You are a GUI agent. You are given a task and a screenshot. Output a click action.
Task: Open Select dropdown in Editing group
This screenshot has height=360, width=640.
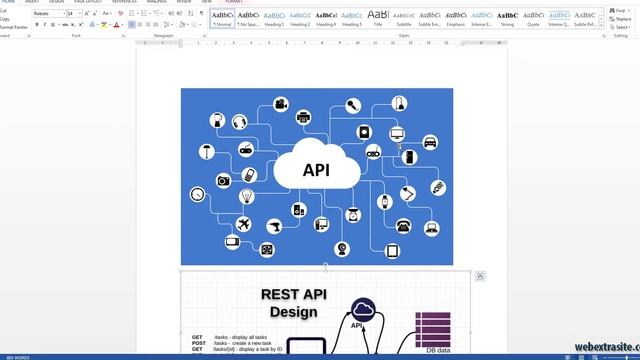620,27
